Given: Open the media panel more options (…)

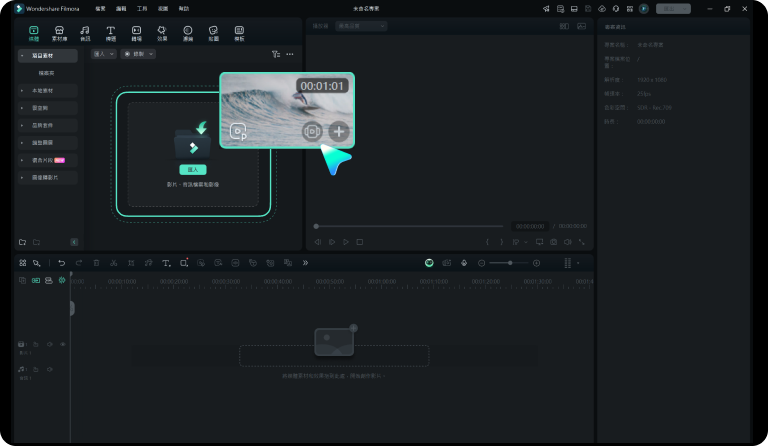Looking at the screenshot, I should (x=290, y=54).
